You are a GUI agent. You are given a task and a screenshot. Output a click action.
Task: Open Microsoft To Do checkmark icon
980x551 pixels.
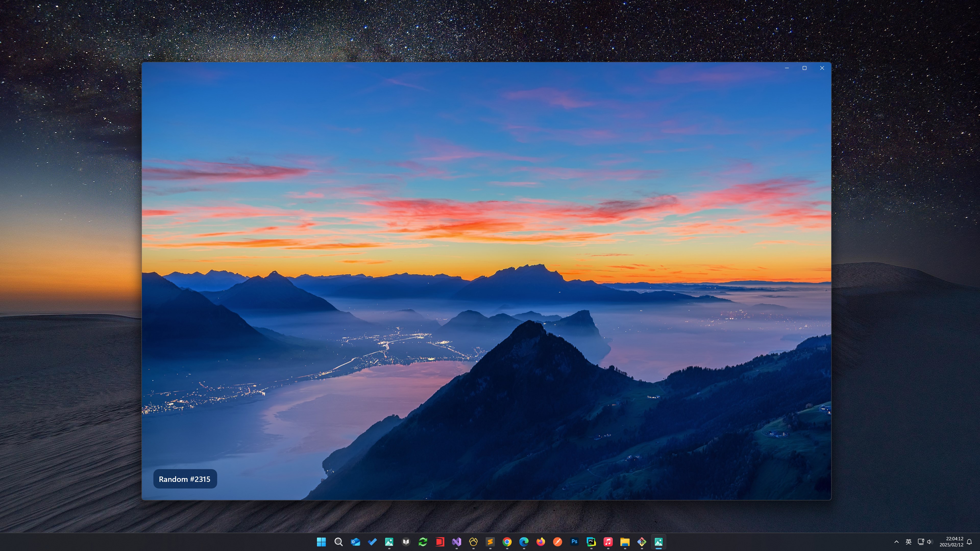(x=372, y=542)
